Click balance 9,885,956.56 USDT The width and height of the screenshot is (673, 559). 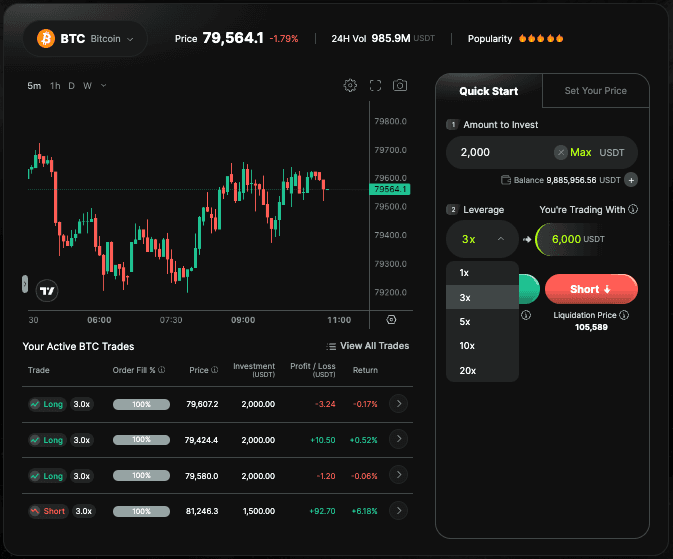point(583,180)
